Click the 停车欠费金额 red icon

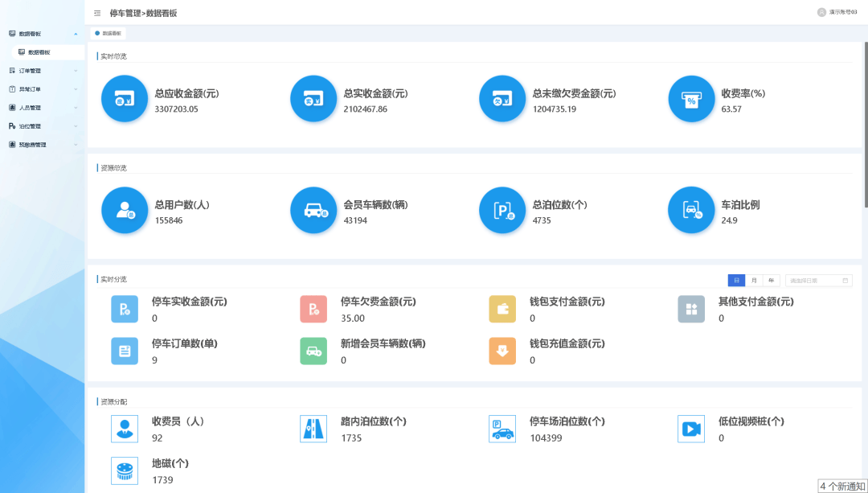(x=313, y=309)
